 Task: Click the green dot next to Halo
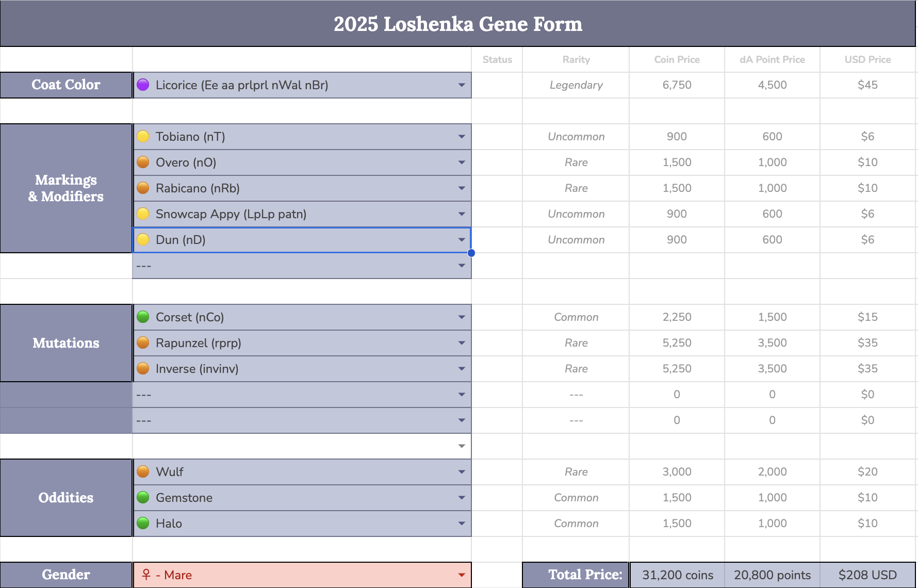(143, 523)
